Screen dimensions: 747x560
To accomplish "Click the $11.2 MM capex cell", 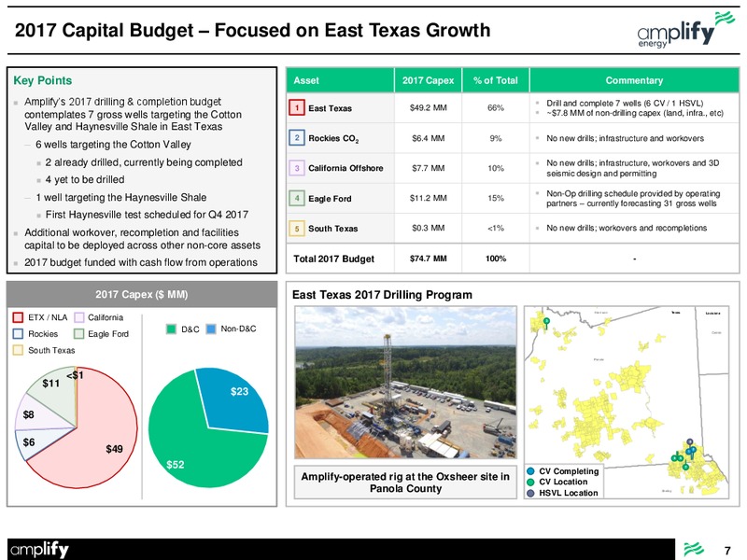I will (x=428, y=198).
